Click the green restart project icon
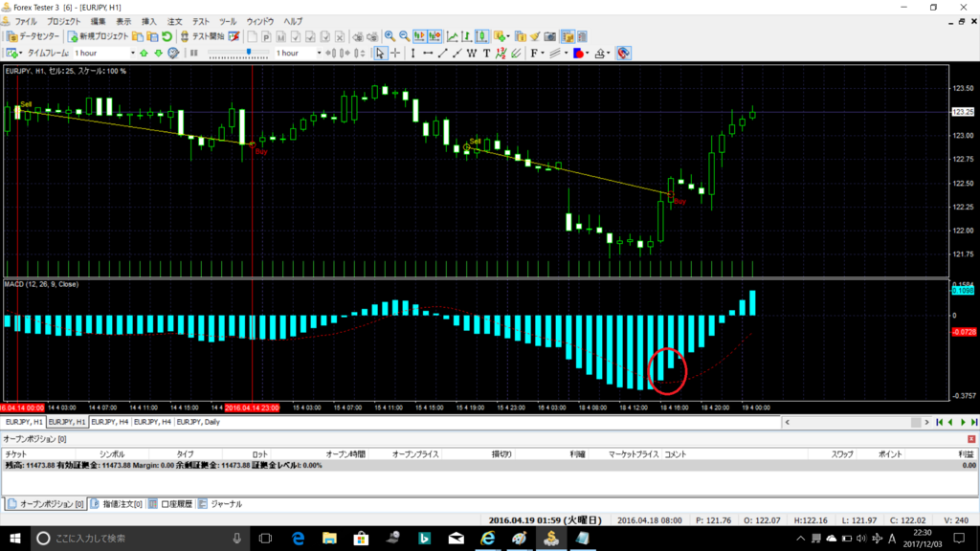The image size is (980, 551). pyautogui.click(x=167, y=37)
